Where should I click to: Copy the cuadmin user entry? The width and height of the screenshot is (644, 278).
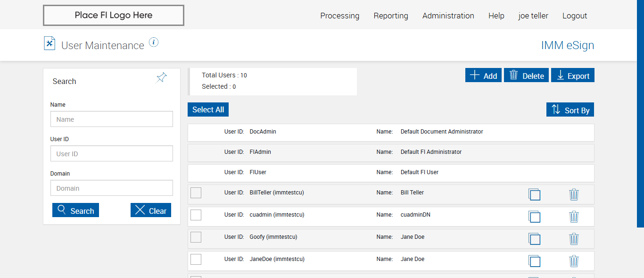pyautogui.click(x=534, y=217)
